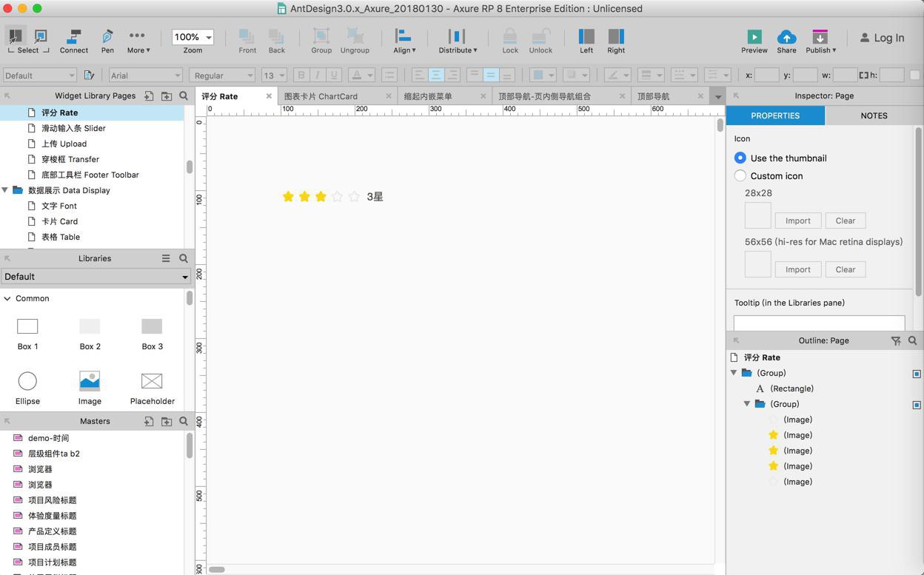
Task: Open the font size 13 dropdown
Action: click(x=273, y=75)
